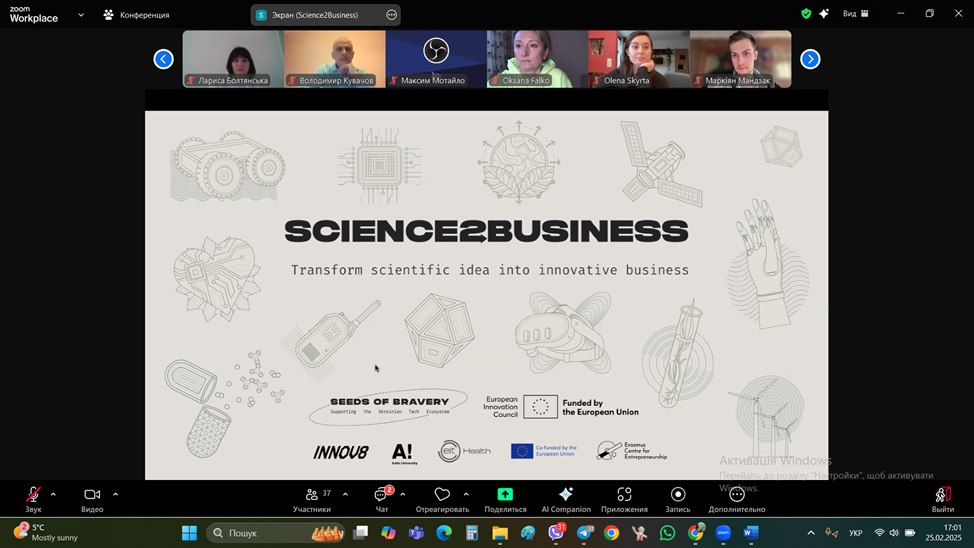Open video options caret next to Видео
The width and height of the screenshot is (974, 548).
[116, 495]
